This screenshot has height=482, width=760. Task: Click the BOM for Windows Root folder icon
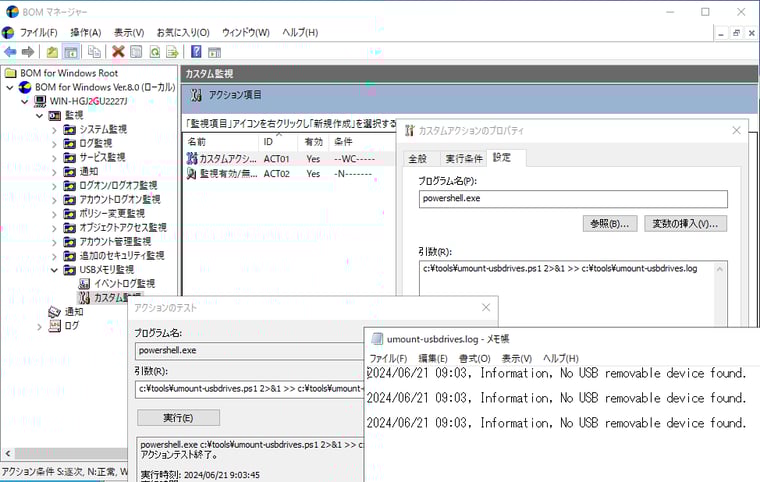point(10,73)
